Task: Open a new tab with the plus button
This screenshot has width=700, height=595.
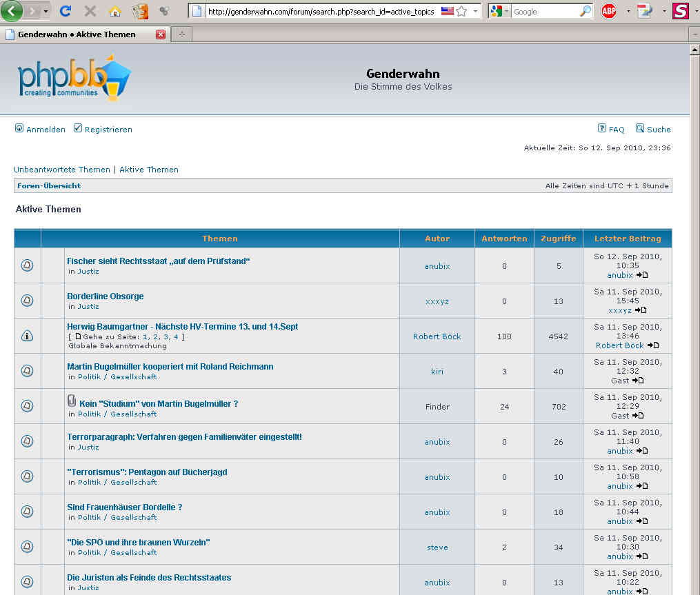Action: point(181,34)
